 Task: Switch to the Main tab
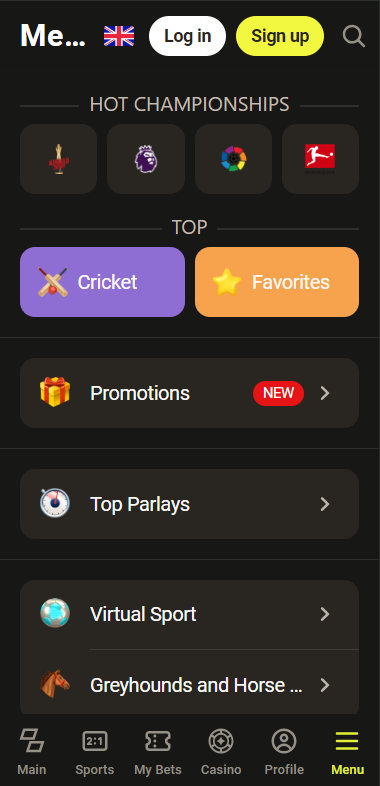click(32, 752)
